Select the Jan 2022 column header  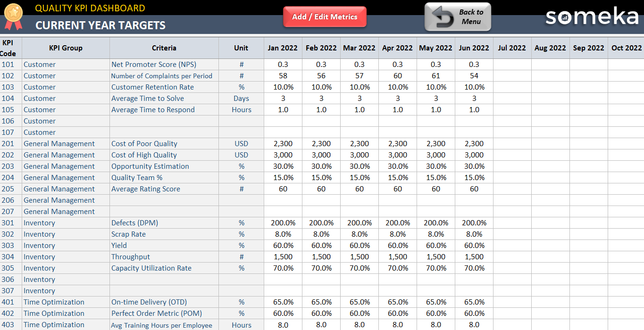283,48
